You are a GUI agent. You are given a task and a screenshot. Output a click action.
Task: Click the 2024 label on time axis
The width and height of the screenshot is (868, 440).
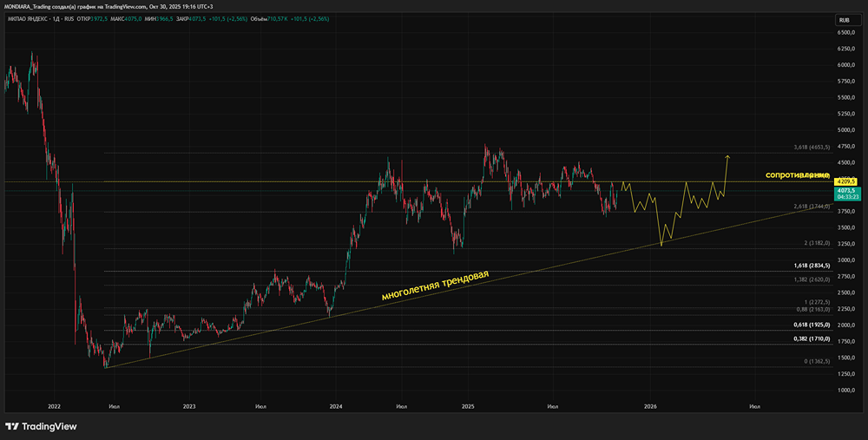pos(336,406)
